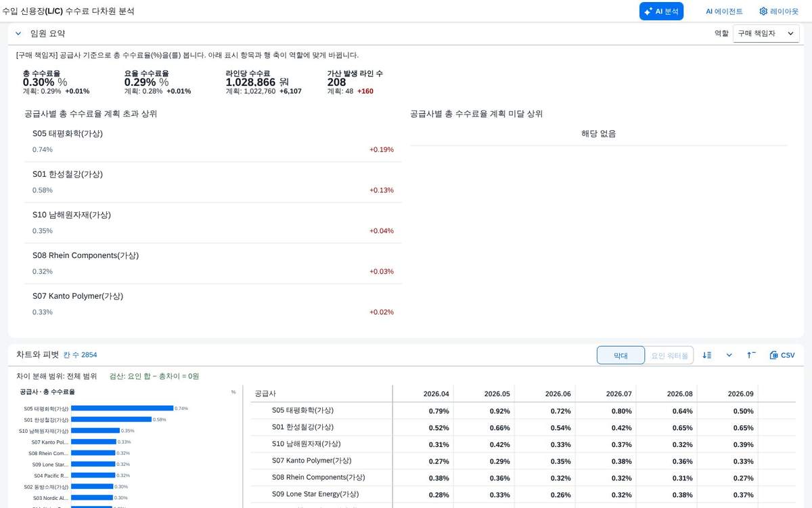Select S05 태평화학(가상) in the over-plan list
This screenshot has height=508, width=812.
click(212, 142)
